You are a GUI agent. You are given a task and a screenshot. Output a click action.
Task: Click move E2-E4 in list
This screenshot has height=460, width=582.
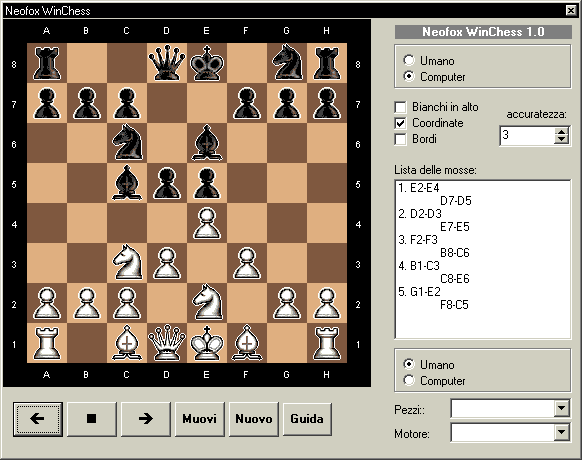click(425, 188)
